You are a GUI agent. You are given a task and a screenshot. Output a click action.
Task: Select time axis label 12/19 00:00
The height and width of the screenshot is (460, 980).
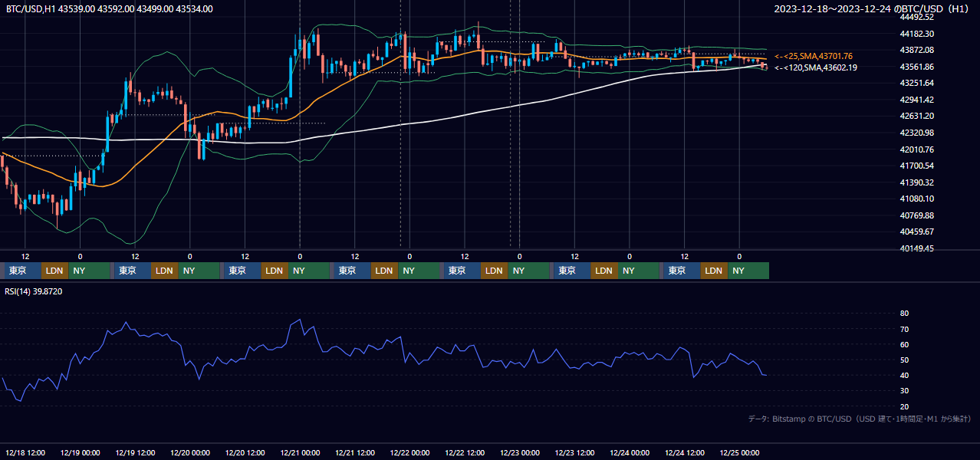[x=81, y=453]
